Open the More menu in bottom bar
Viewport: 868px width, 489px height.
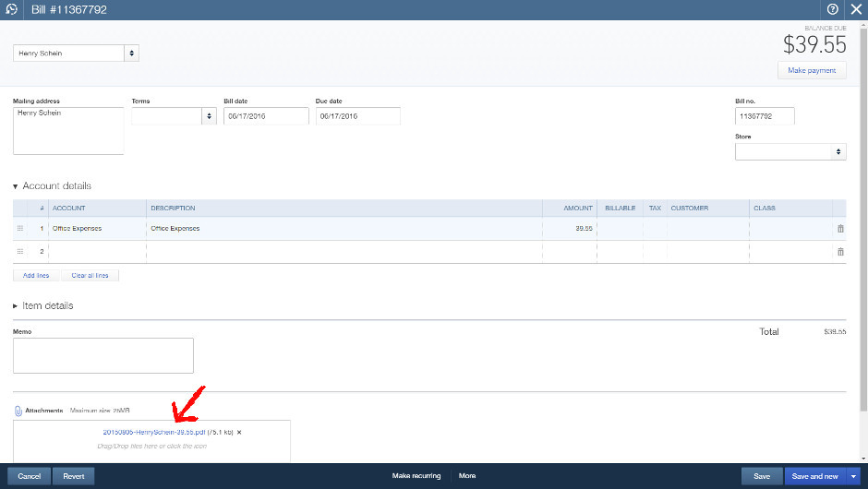pos(467,476)
